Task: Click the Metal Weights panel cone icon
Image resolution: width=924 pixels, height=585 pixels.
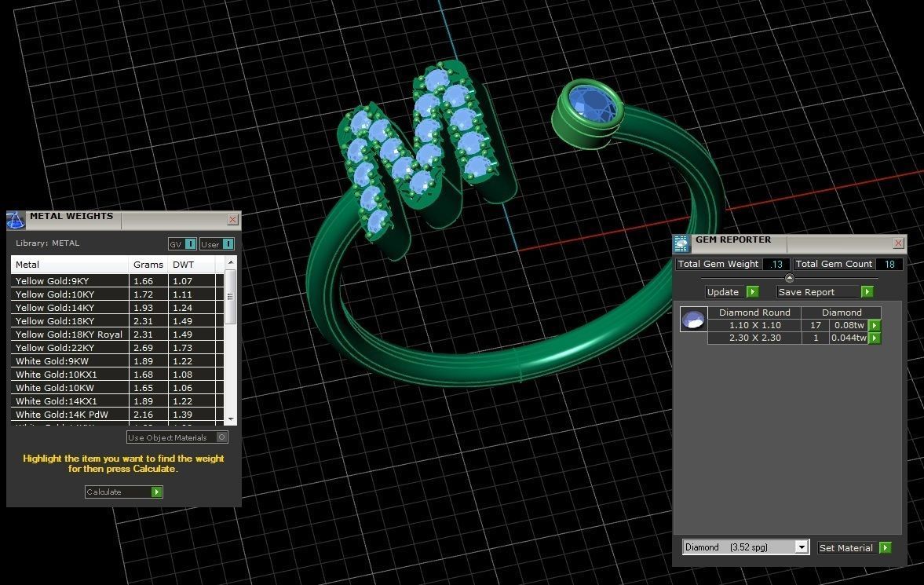Action: point(16,220)
